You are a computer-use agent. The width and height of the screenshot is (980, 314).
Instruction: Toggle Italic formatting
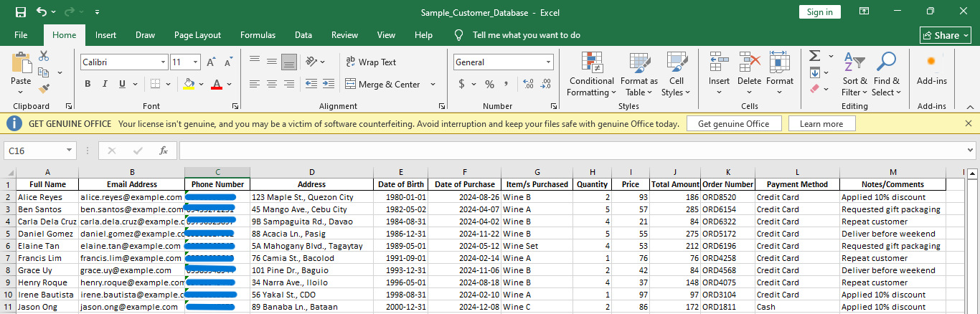click(x=105, y=84)
